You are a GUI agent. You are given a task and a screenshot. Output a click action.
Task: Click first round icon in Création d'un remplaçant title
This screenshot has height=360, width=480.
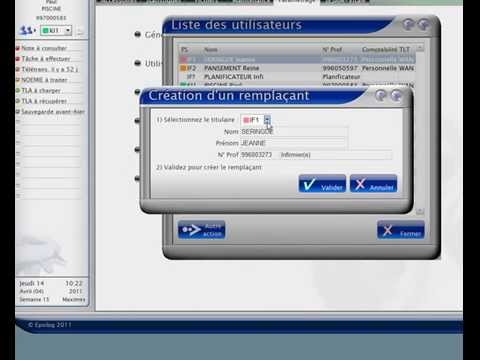point(381,96)
